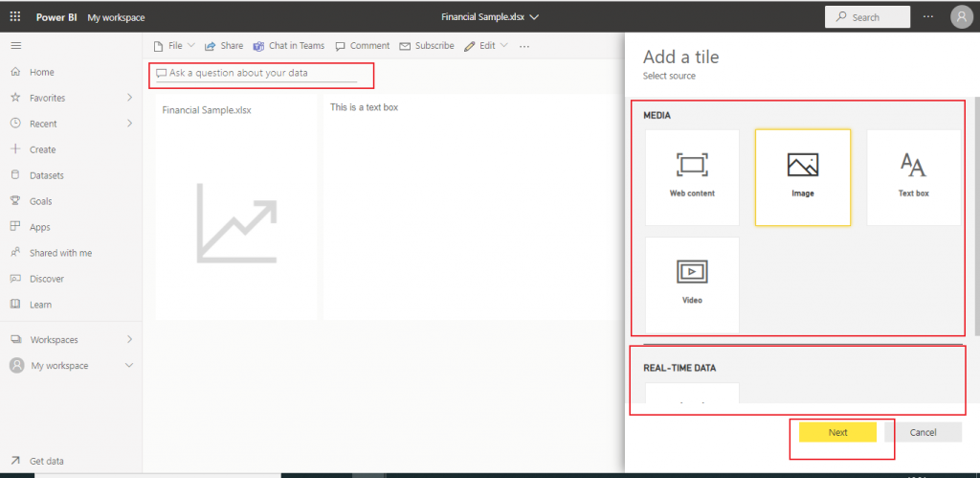Screen dimensions: 980x478
Task: Click the Create plus icon
Action: (x=16, y=149)
